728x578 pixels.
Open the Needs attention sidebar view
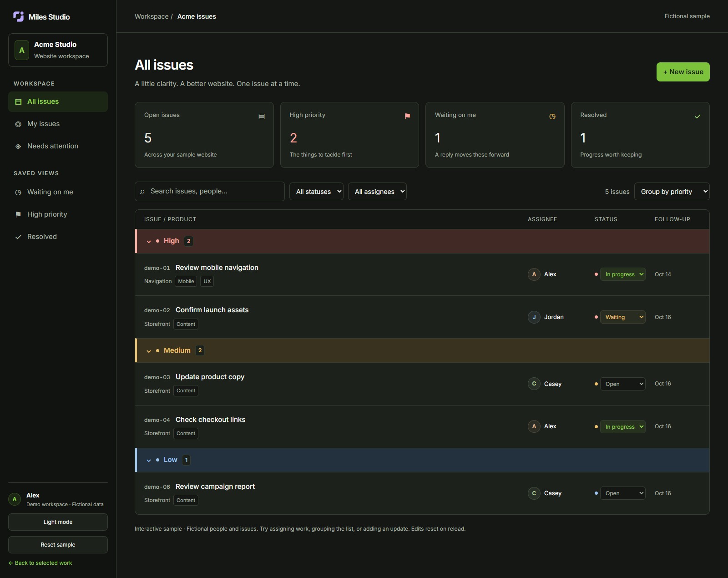58,146
